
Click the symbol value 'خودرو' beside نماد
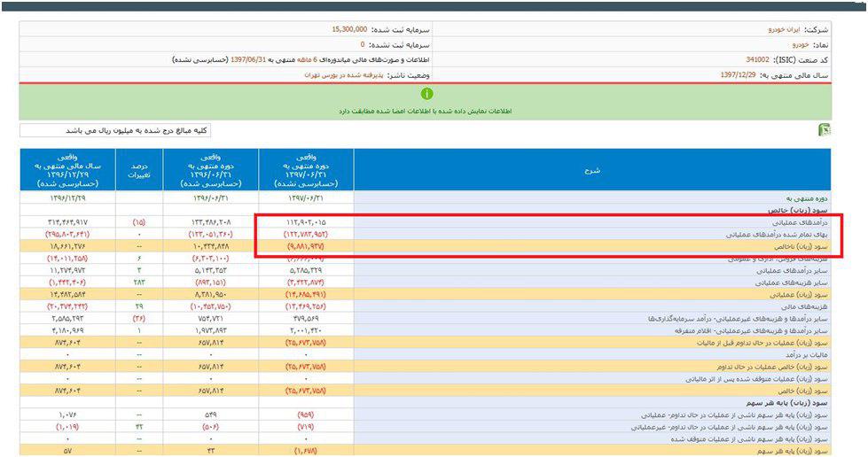pyautogui.click(x=800, y=44)
